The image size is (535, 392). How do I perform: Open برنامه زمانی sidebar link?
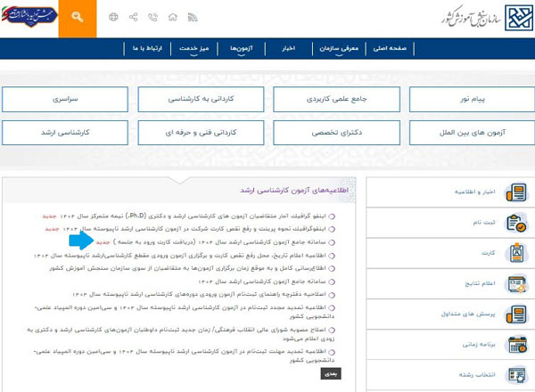click(479, 344)
